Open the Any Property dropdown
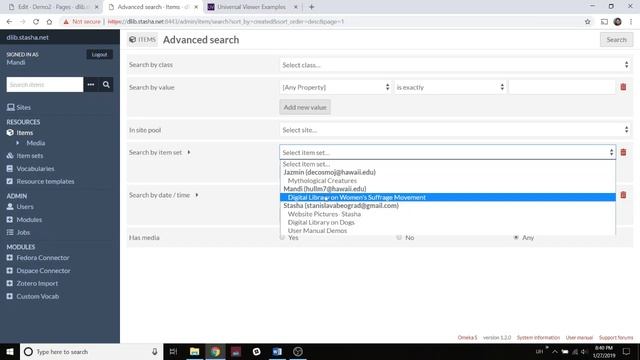 (x=336, y=87)
